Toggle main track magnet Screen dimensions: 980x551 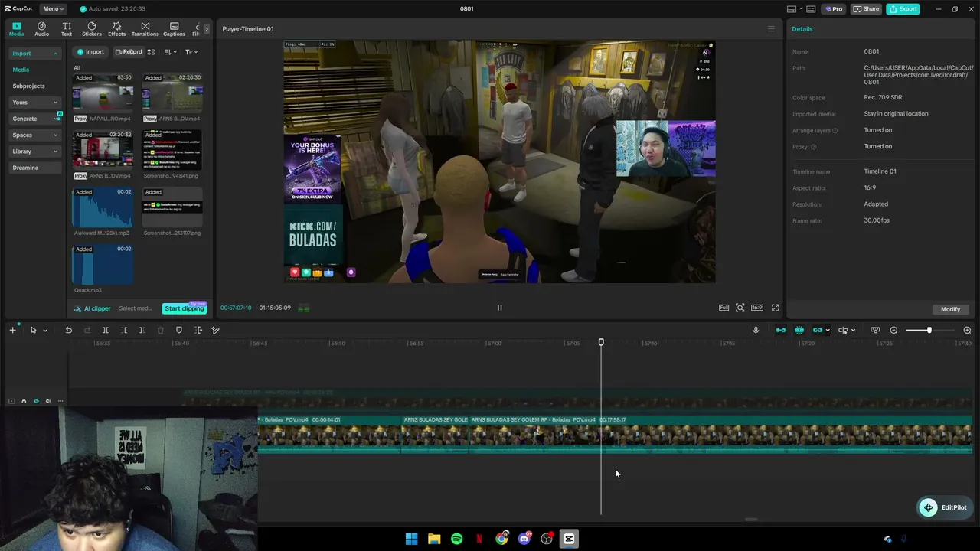781,330
